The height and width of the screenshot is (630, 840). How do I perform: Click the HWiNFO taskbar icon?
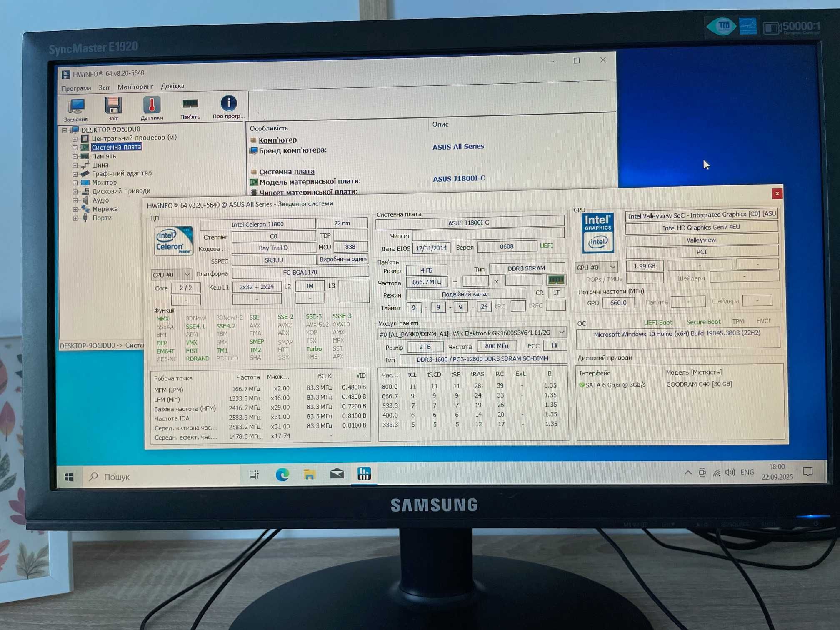[x=364, y=473]
